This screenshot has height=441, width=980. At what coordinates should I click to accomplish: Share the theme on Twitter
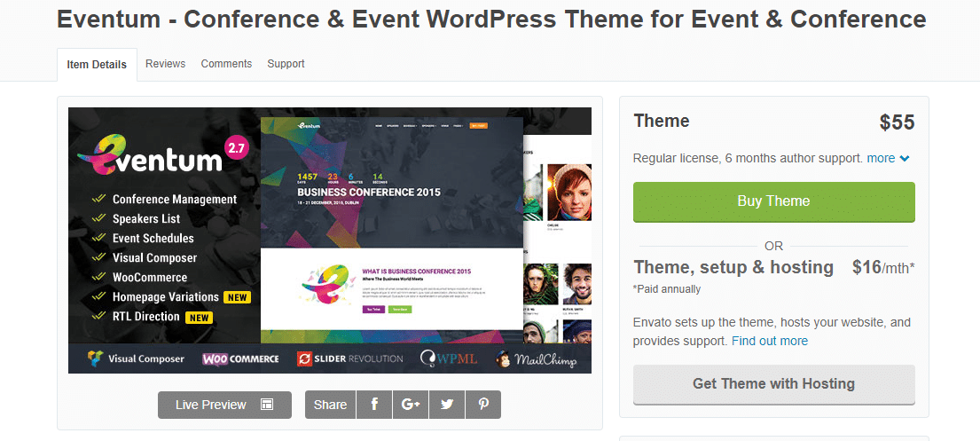click(447, 405)
